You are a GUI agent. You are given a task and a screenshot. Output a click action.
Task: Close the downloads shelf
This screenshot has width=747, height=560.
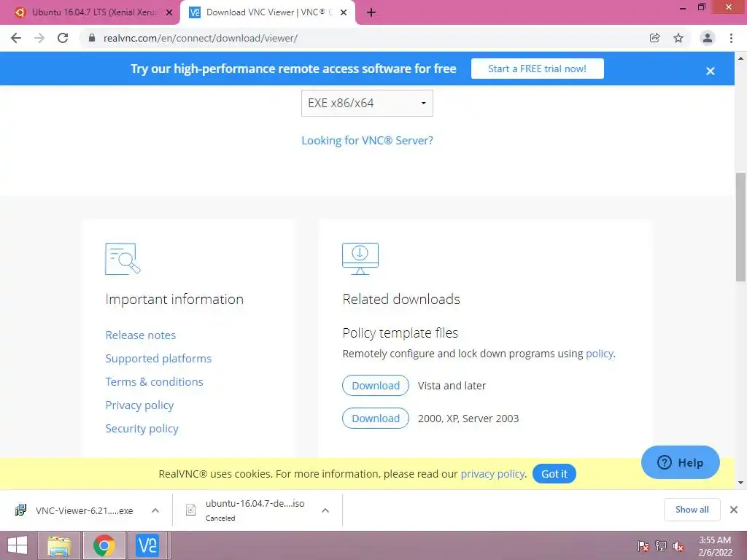pos(734,510)
